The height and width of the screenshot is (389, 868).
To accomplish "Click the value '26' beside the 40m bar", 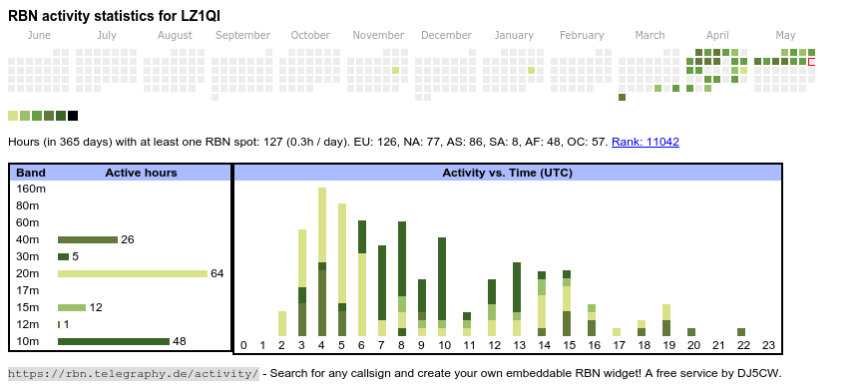I will tap(128, 239).
